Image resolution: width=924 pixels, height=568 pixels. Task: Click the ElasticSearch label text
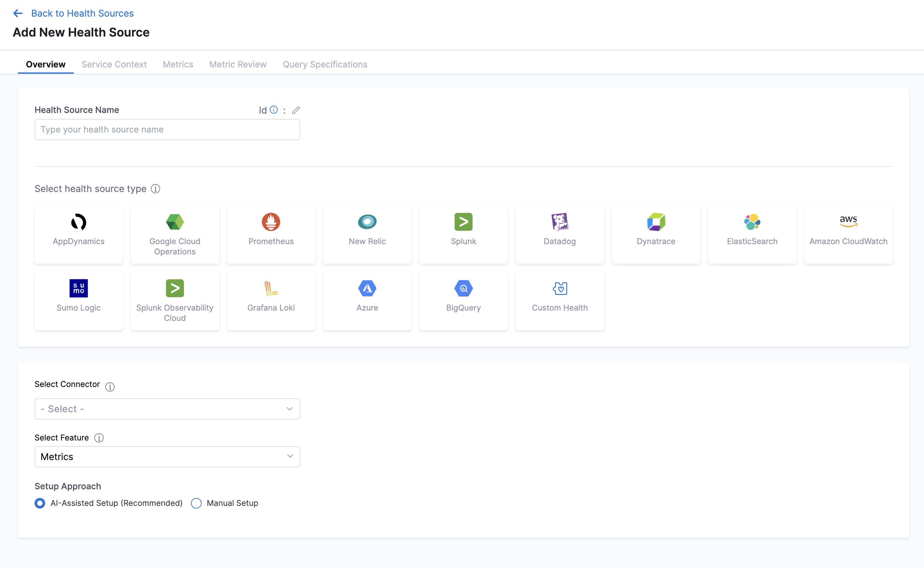click(x=752, y=241)
